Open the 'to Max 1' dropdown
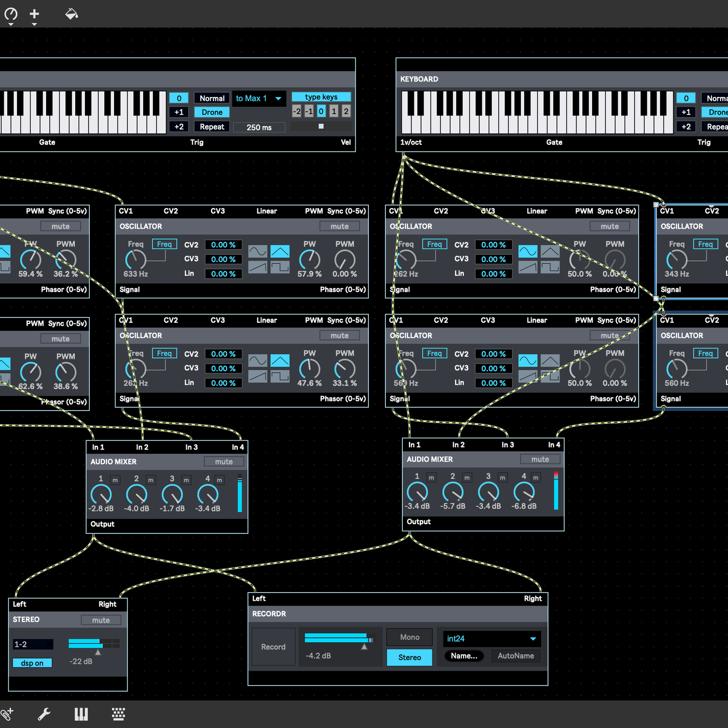 click(259, 99)
